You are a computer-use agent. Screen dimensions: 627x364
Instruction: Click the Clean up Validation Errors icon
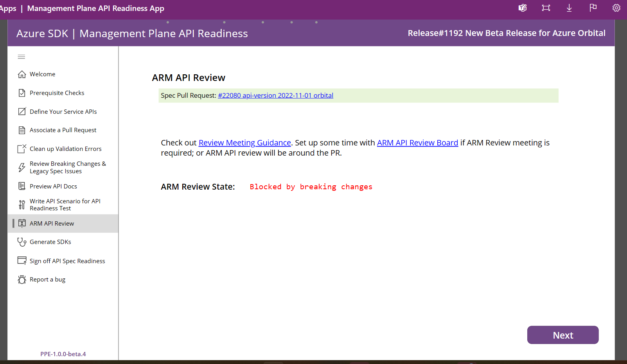22,149
